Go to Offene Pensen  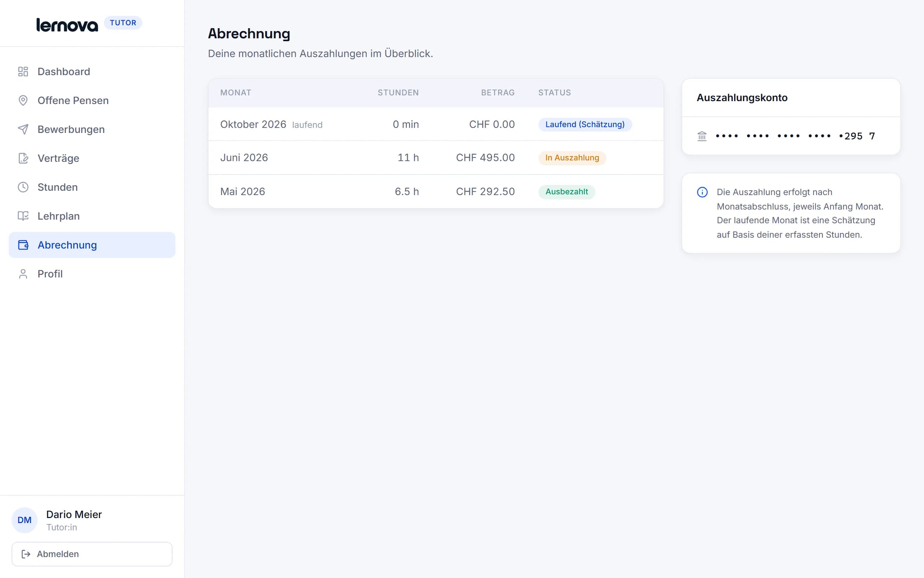[x=92, y=100]
